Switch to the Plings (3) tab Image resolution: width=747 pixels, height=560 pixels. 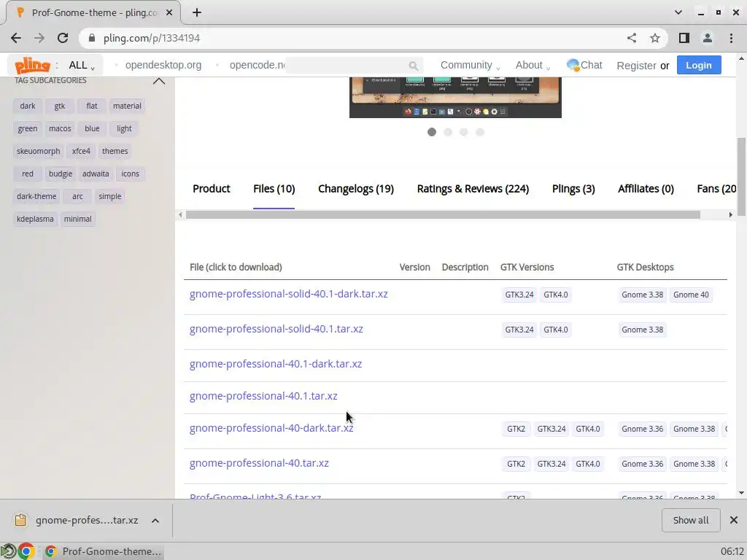(x=573, y=189)
